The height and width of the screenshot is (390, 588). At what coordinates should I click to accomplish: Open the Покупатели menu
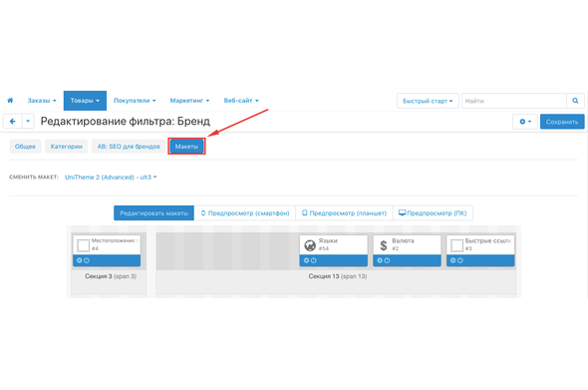135,101
